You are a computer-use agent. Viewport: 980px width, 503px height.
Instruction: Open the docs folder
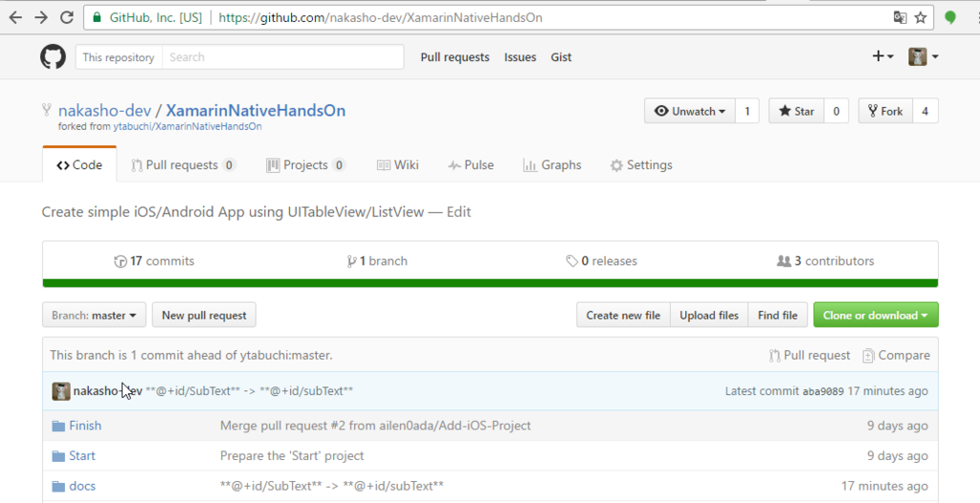coord(82,486)
